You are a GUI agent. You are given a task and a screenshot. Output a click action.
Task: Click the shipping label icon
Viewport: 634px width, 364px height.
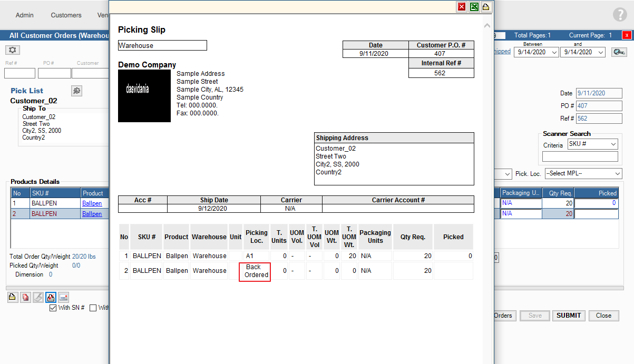(x=63, y=297)
